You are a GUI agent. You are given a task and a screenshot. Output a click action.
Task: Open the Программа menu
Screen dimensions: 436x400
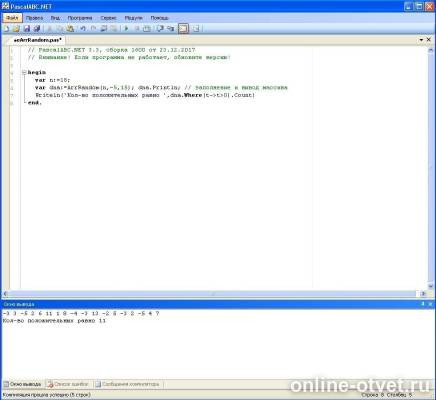pyautogui.click(x=80, y=18)
